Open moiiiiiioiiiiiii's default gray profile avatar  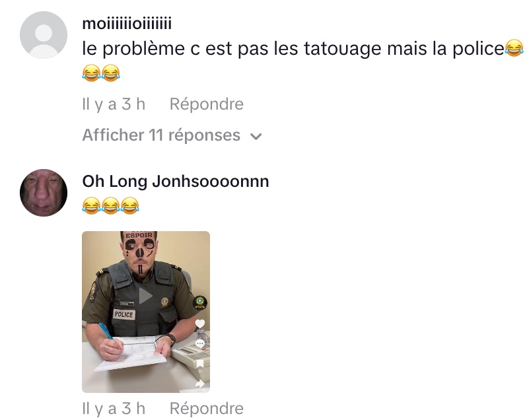pyautogui.click(x=44, y=35)
